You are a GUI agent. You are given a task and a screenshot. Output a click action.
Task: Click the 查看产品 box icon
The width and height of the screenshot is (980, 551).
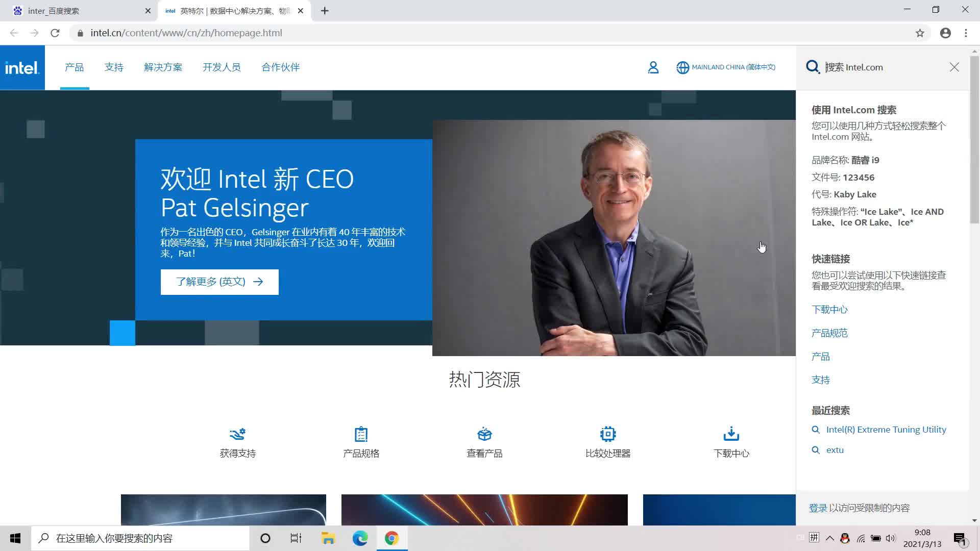coord(484,434)
